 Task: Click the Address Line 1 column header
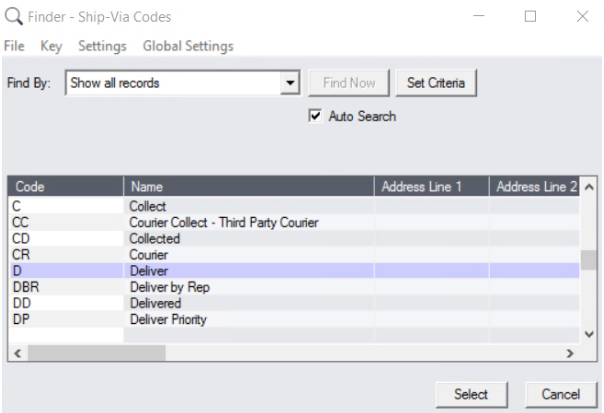click(430, 187)
